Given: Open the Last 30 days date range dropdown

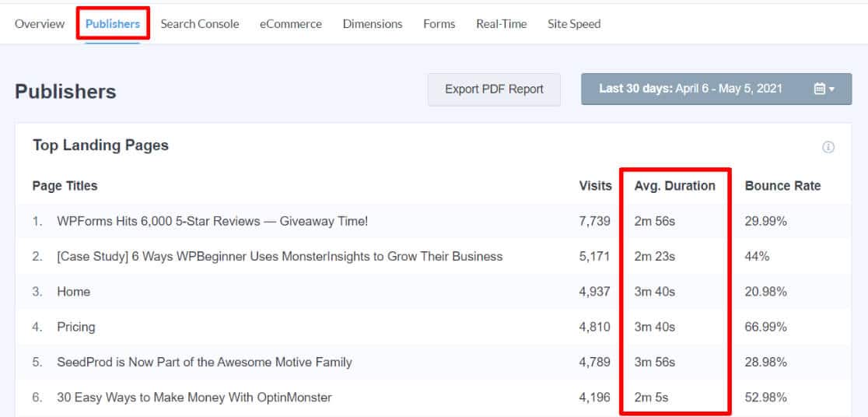Looking at the screenshot, I should click(x=716, y=89).
